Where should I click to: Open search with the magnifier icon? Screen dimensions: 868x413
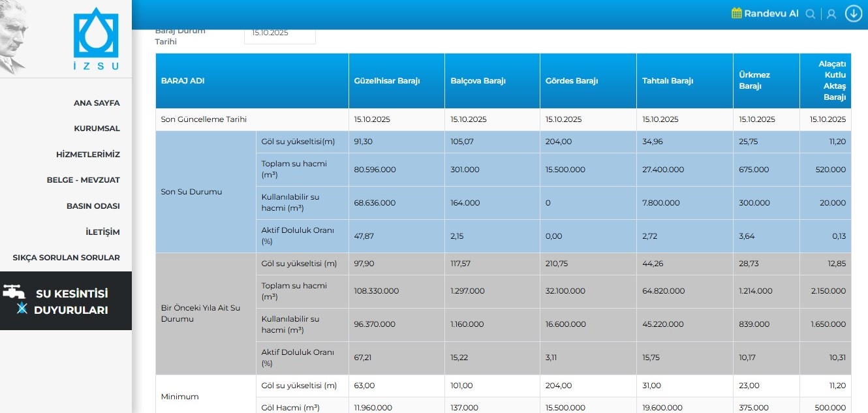coord(811,14)
